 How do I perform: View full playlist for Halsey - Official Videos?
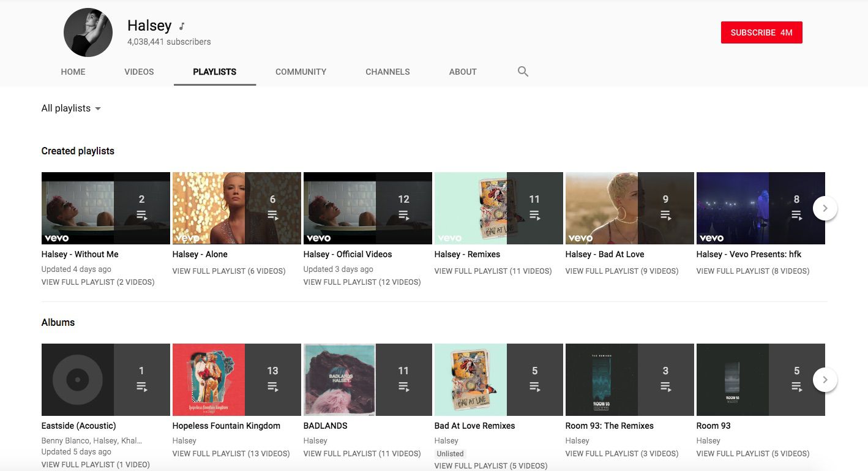pos(362,282)
